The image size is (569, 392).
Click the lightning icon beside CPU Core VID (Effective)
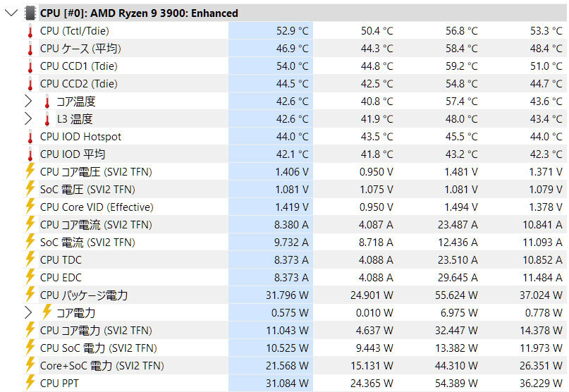click(x=30, y=206)
